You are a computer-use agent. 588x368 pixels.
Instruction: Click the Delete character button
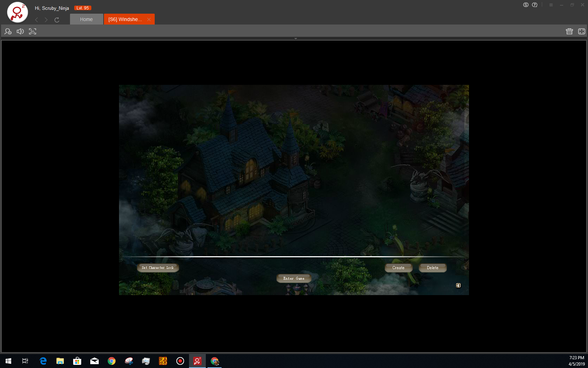tap(433, 268)
